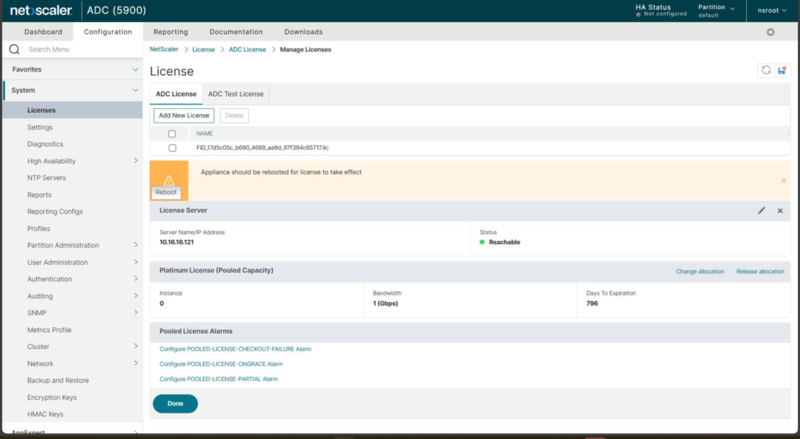
Task: Open the settings gear icon
Action: [770, 32]
